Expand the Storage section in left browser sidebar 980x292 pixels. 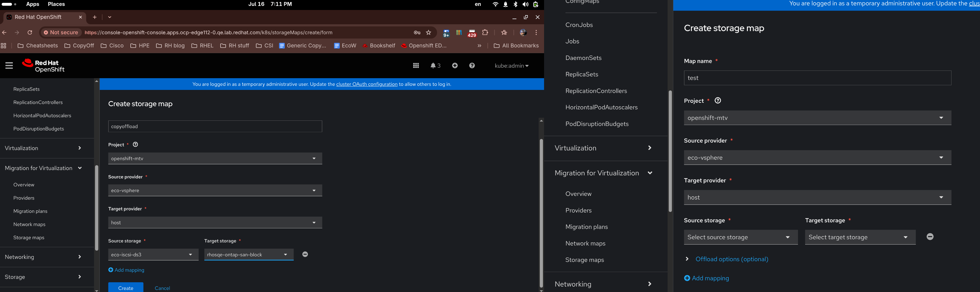click(47, 277)
